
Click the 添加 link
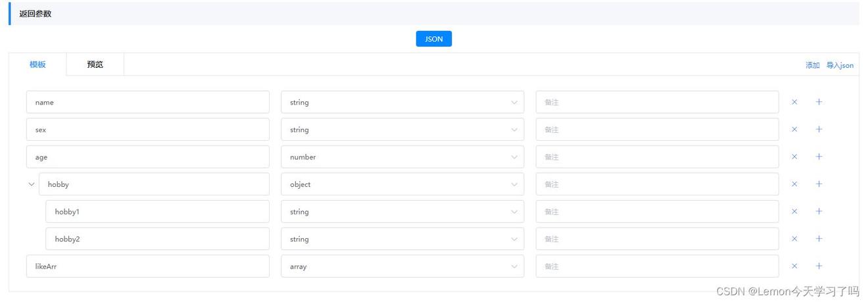812,65
